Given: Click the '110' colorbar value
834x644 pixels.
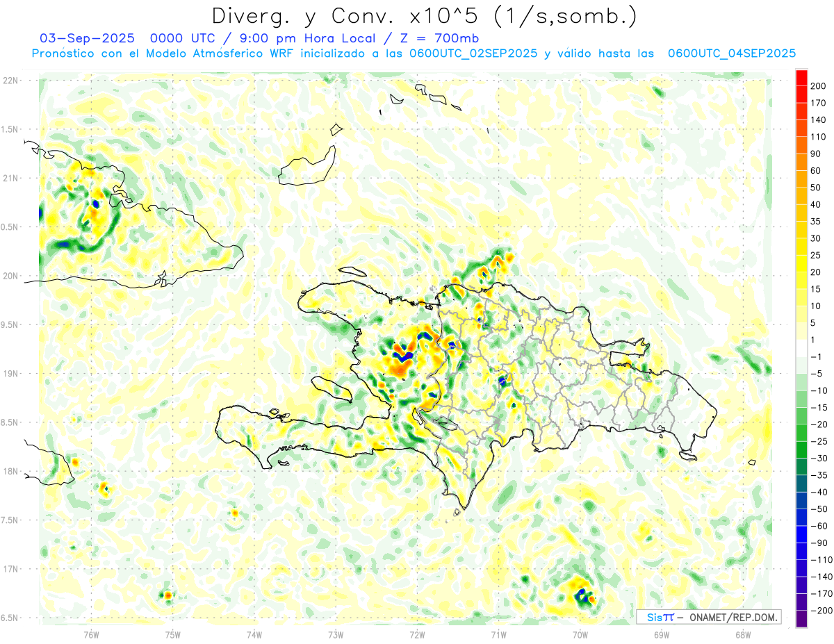Looking at the screenshot, I should (x=818, y=137).
